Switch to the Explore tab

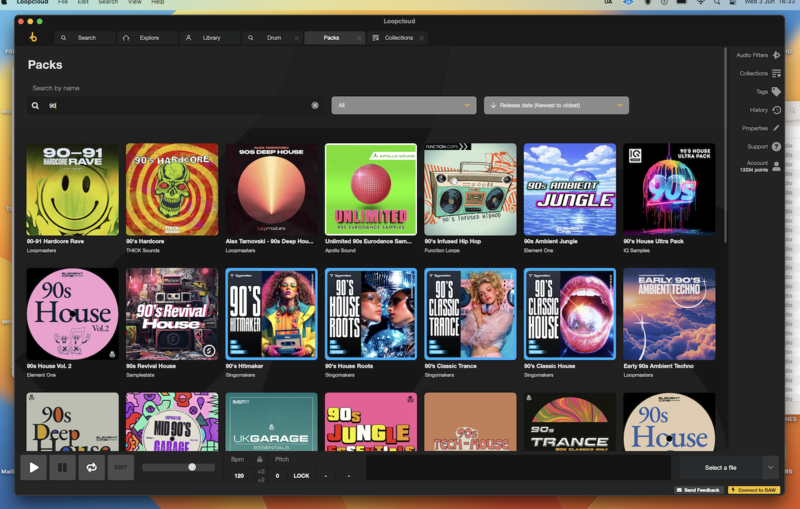tap(147, 38)
